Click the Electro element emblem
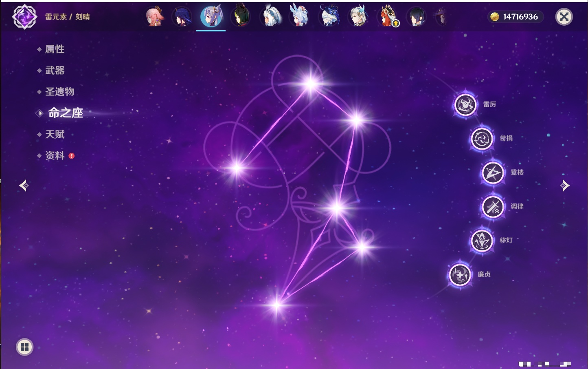Screen dimensions: 588x369 pos(24,17)
